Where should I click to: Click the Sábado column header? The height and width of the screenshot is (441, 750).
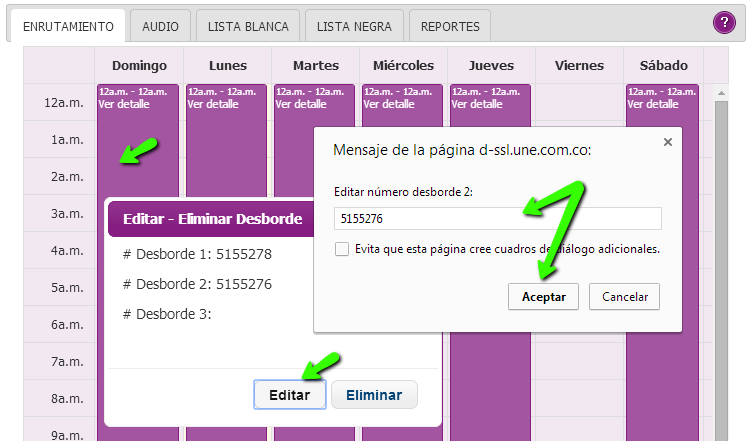(x=663, y=66)
